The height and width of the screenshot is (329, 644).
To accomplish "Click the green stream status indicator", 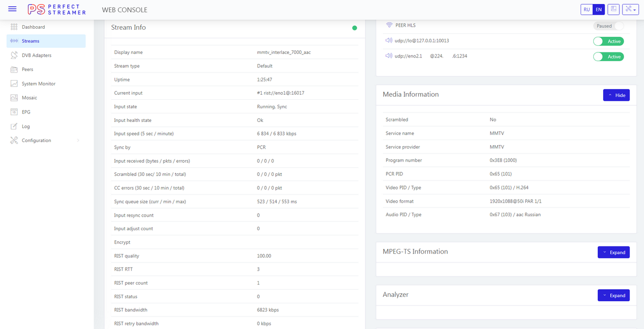I will [x=355, y=28].
